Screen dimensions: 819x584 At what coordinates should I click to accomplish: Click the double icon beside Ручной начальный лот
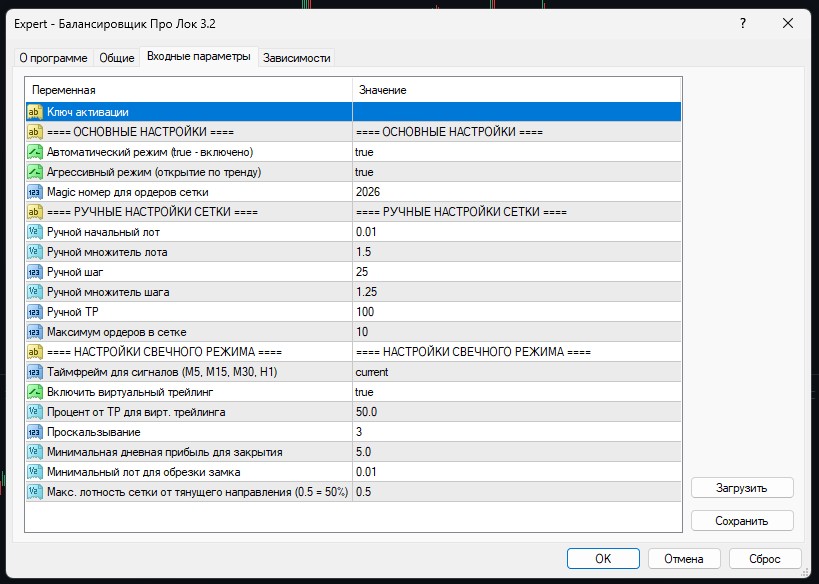[x=34, y=232]
